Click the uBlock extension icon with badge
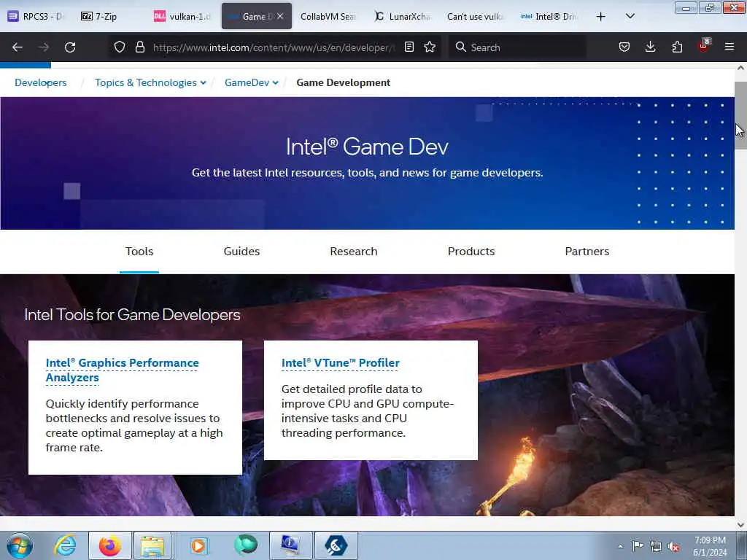This screenshot has width=747, height=560. click(x=704, y=46)
